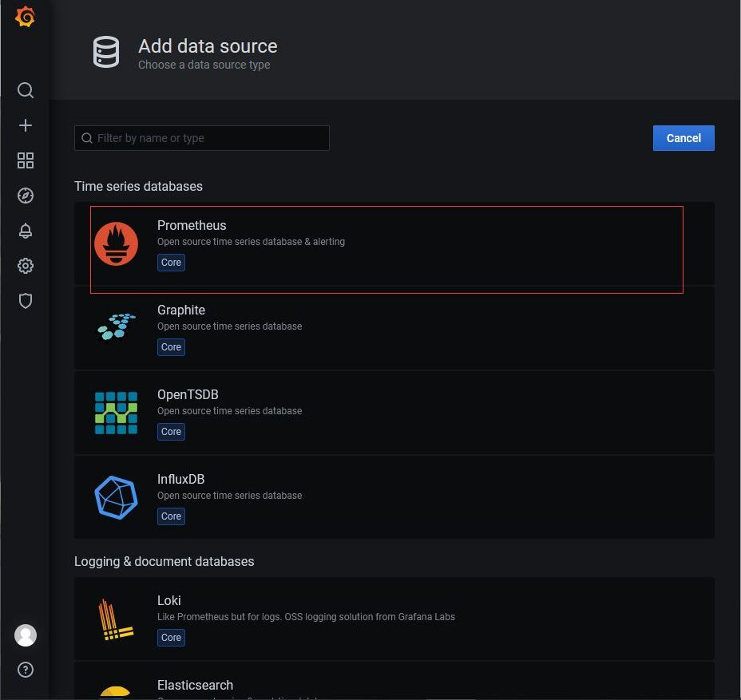
Task: Click the Prometheus flame logo
Action: [x=117, y=243]
